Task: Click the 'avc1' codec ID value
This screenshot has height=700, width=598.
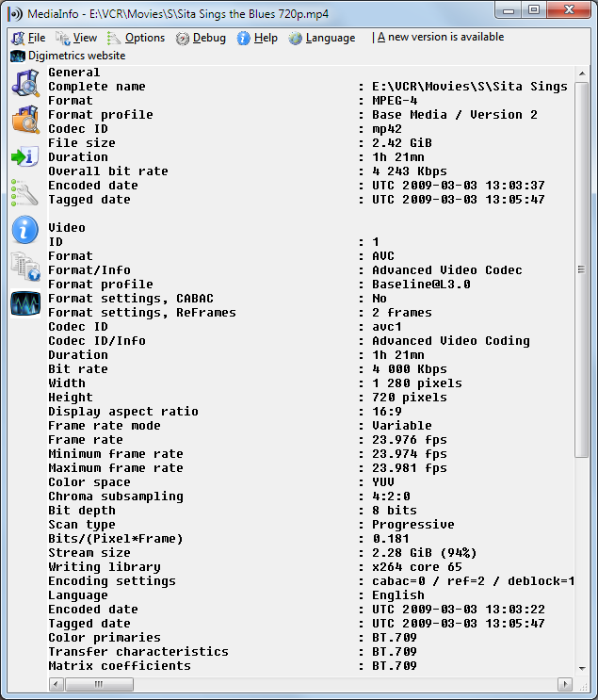Action: coord(387,327)
